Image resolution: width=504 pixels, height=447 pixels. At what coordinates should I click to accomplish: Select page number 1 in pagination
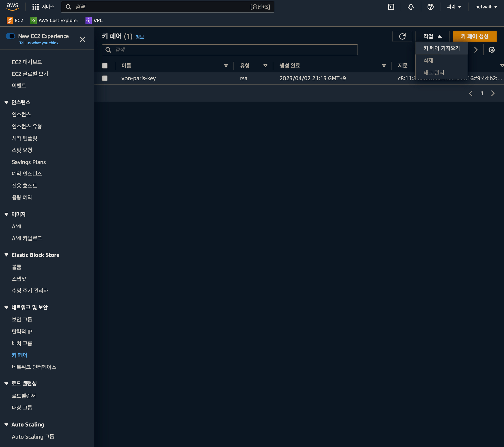coord(482,93)
